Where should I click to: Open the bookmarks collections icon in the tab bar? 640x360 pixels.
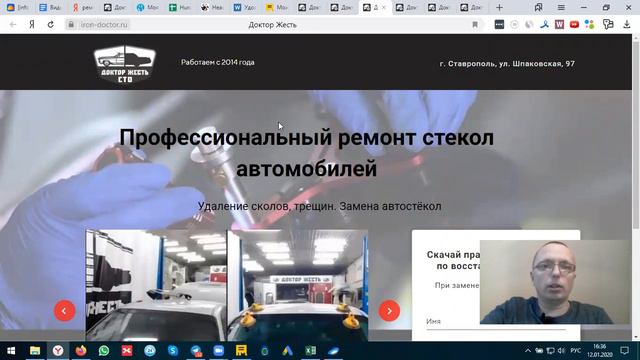point(538,7)
